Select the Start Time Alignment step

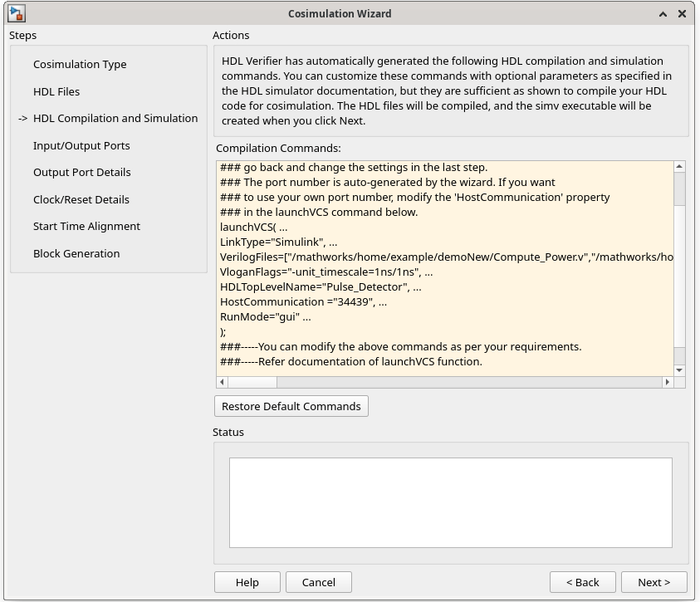pyautogui.click(x=86, y=227)
